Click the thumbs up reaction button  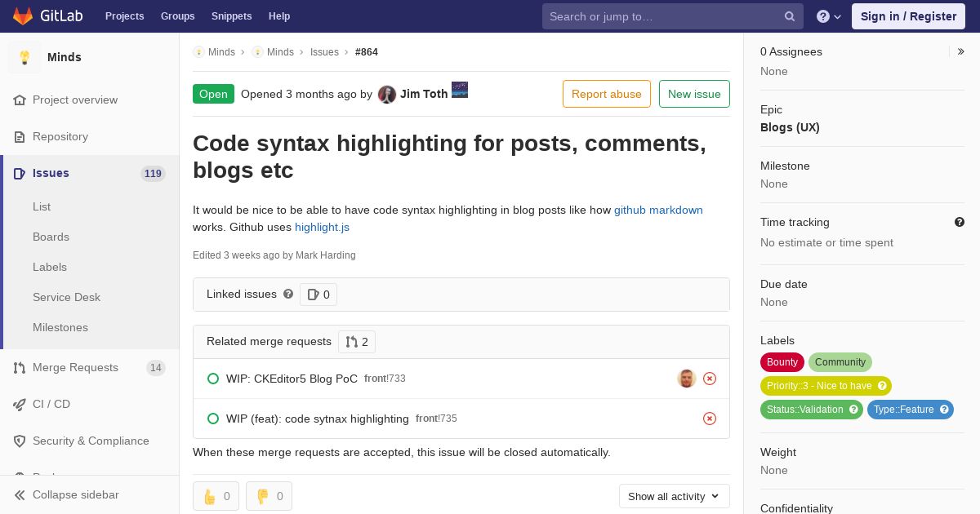pos(216,496)
